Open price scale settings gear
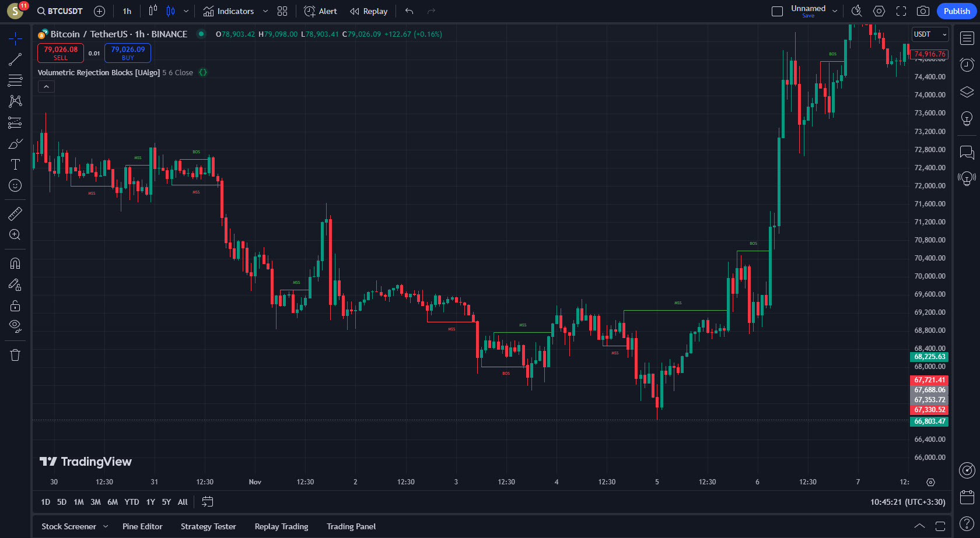Screen dimensions: 980x538 pyautogui.click(x=930, y=482)
